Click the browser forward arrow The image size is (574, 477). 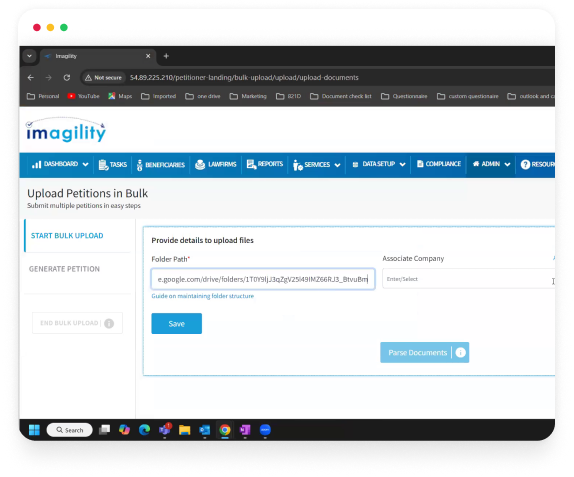(x=48, y=78)
